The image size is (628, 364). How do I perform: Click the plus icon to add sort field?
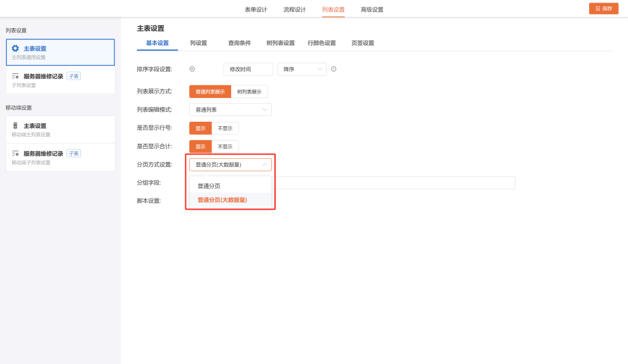[192, 69]
